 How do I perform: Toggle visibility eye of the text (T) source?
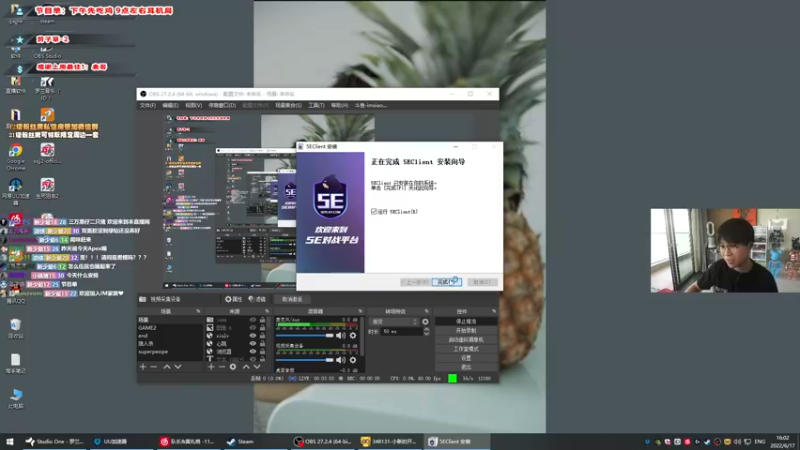[253, 359]
